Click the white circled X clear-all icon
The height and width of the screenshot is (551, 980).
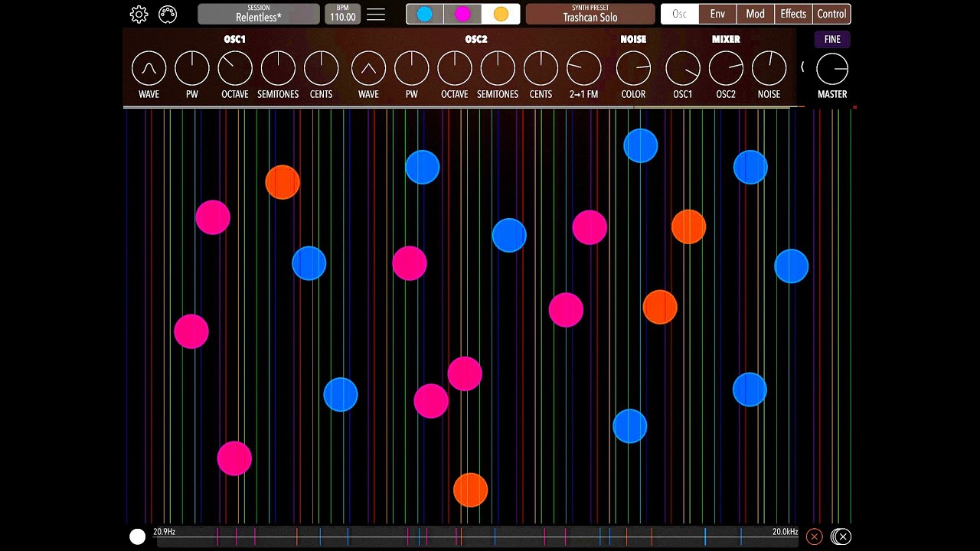coord(841,536)
